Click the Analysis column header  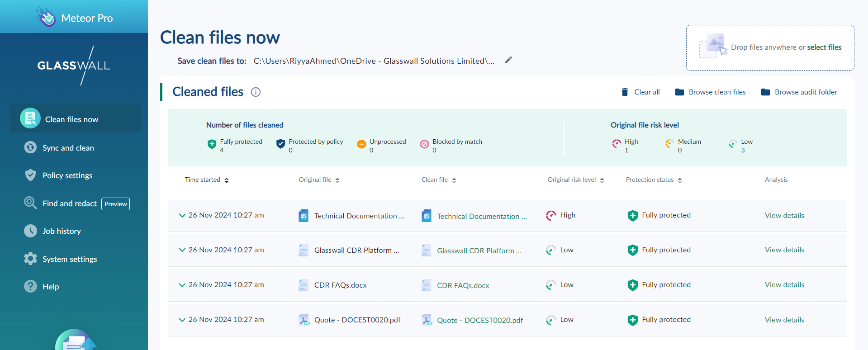[776, 180]
